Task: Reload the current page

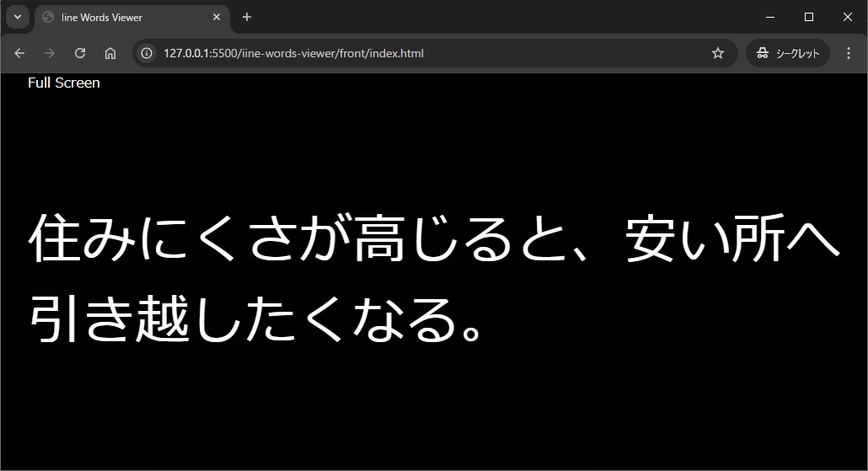Action: pos(80,53)
